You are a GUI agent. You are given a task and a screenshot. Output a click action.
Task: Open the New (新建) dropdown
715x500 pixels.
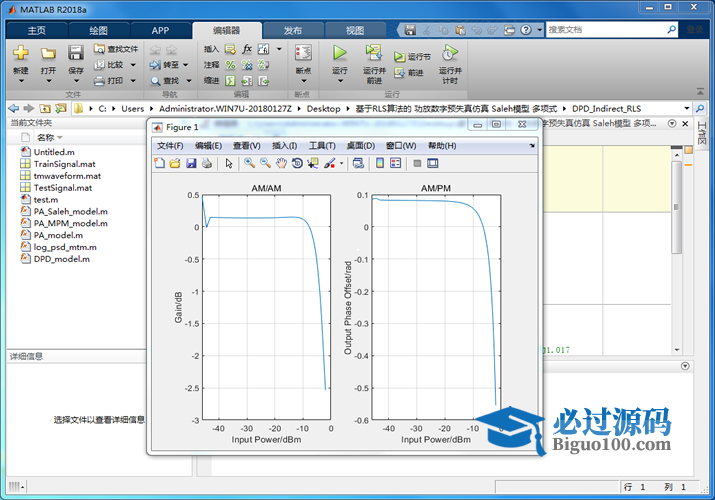(21, 72)
